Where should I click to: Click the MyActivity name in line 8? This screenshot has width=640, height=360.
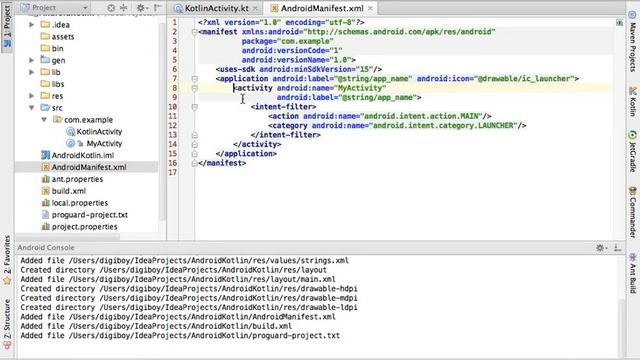click(360, 88)
